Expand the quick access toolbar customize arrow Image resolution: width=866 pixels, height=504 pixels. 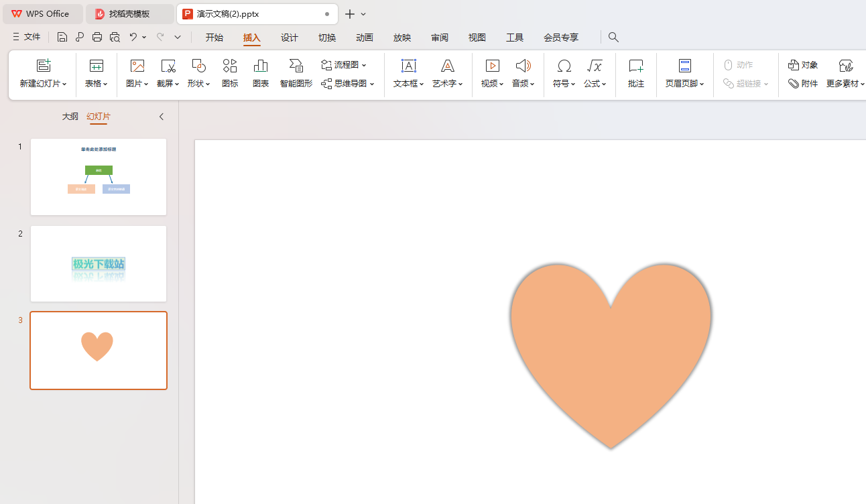[178, 38]
